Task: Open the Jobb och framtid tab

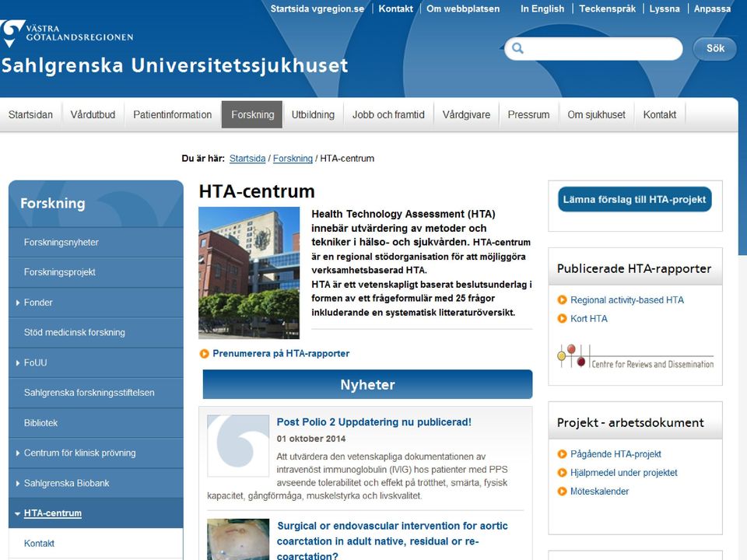Action: point(388,115)
